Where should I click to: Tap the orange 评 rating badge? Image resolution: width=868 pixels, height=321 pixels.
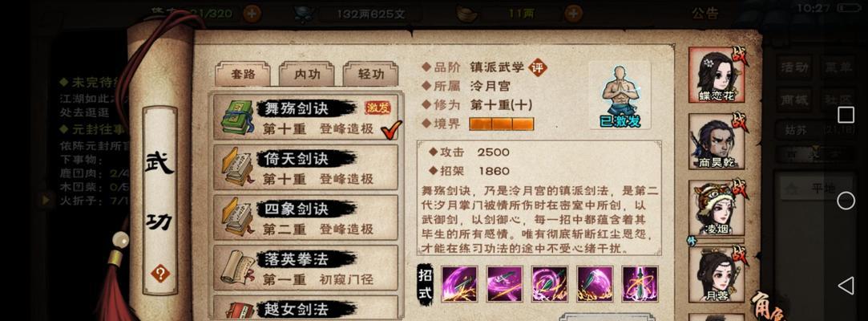(537, 67)
